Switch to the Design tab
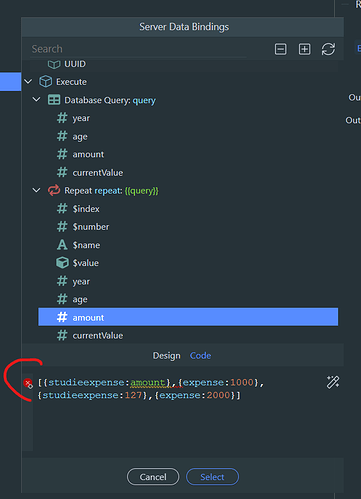Viewport: 361px width, 499px height. tap(166, 356)
